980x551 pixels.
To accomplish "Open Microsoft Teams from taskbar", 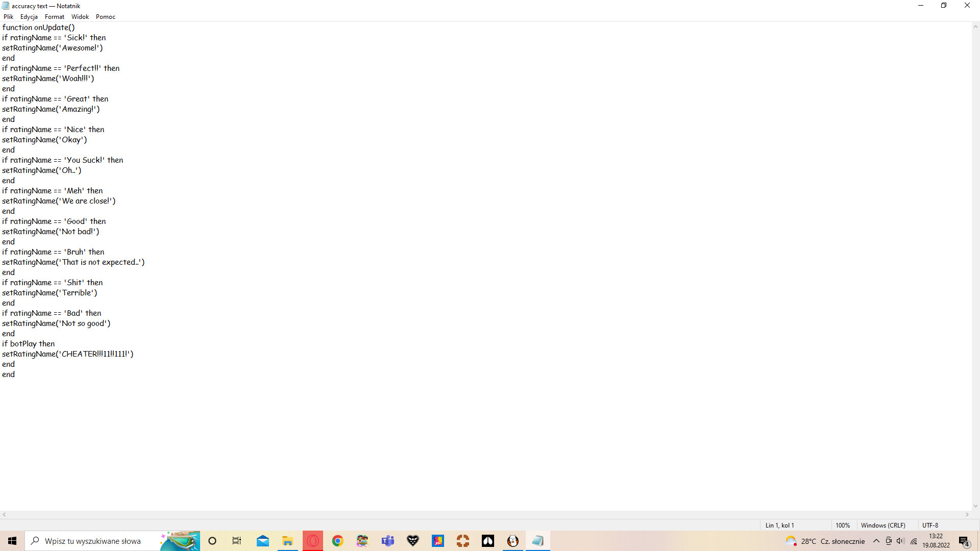I will [388, 541].
